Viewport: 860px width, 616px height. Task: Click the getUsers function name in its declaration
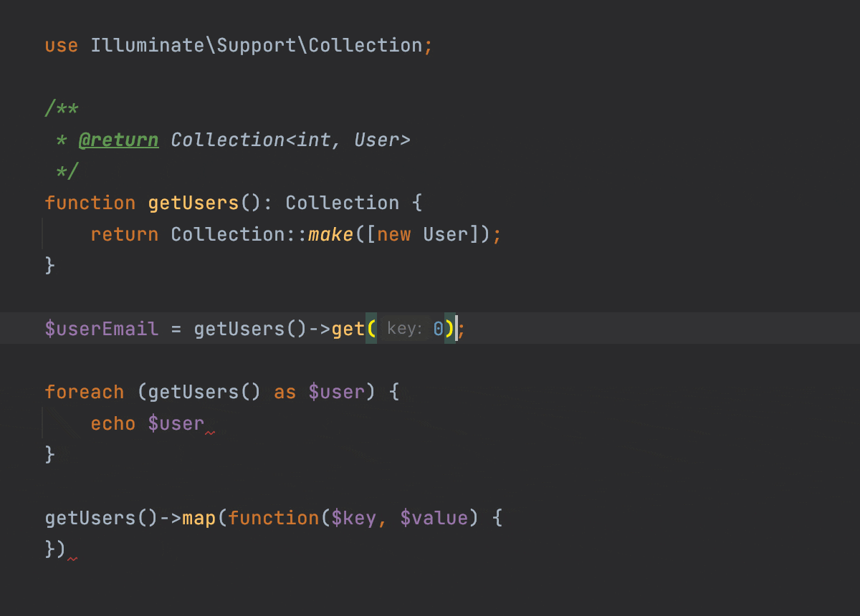point(193,203)
